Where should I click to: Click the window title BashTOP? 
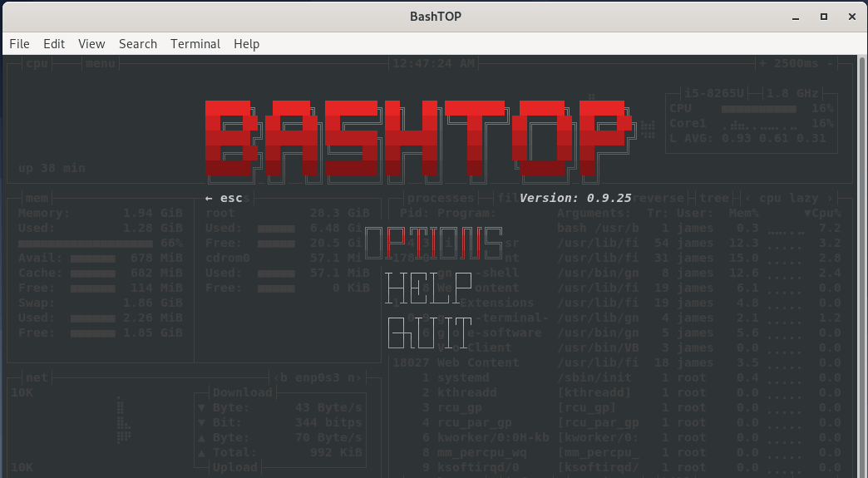[436, 17]
